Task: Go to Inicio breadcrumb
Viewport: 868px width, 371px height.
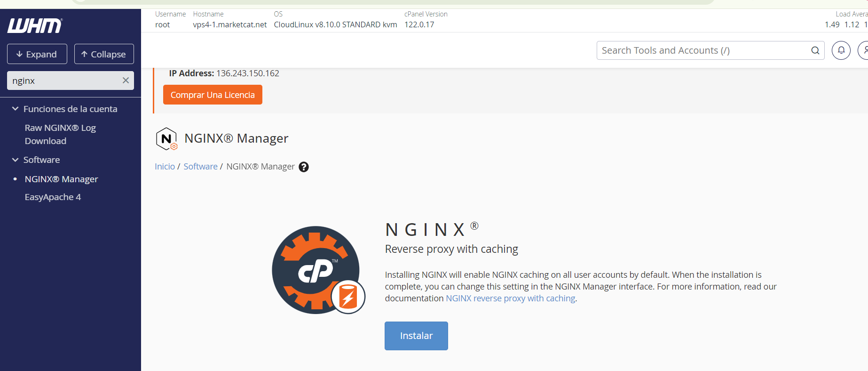Action: (165, 167)
